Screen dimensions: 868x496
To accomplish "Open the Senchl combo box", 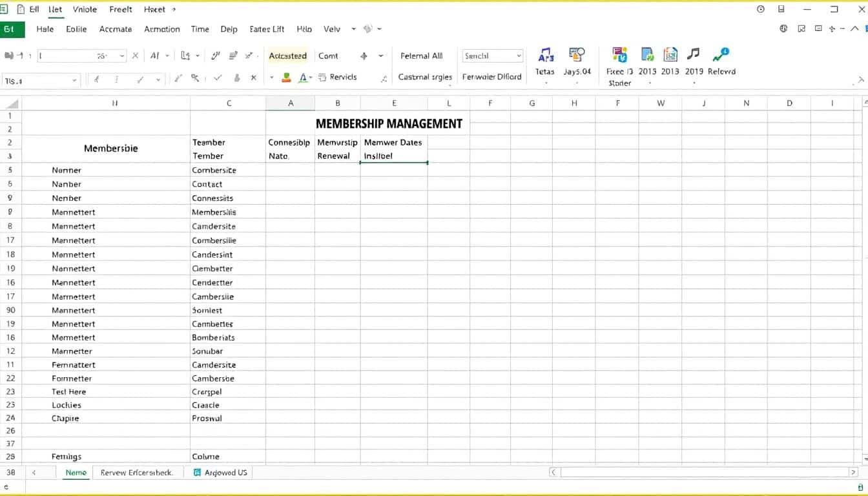I will click(492, 56).
